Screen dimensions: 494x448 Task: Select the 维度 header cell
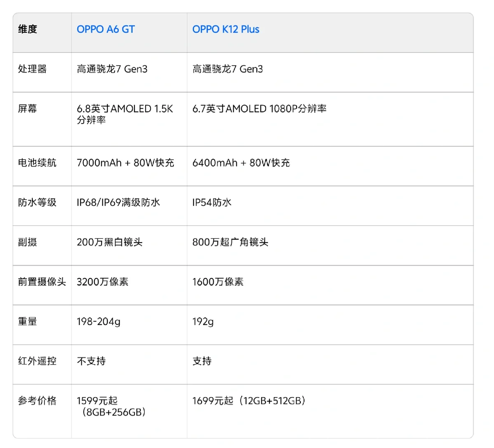pyautogui.click(x=27, y=29)
